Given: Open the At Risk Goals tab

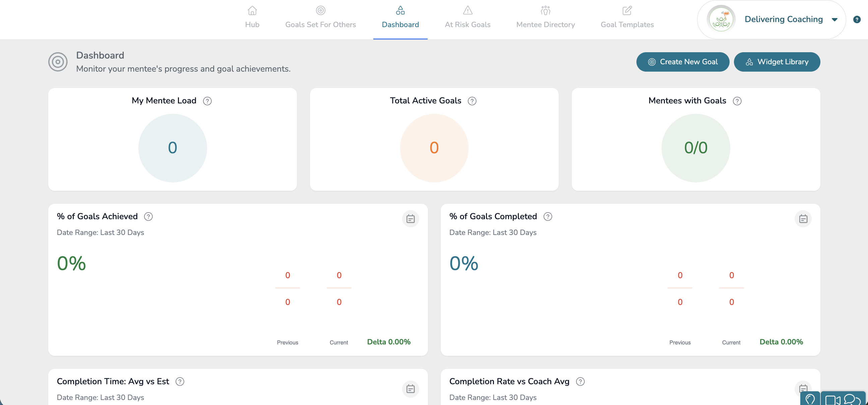Looking at the screenshot, I should pyautogui.click(x=468, y=17).
